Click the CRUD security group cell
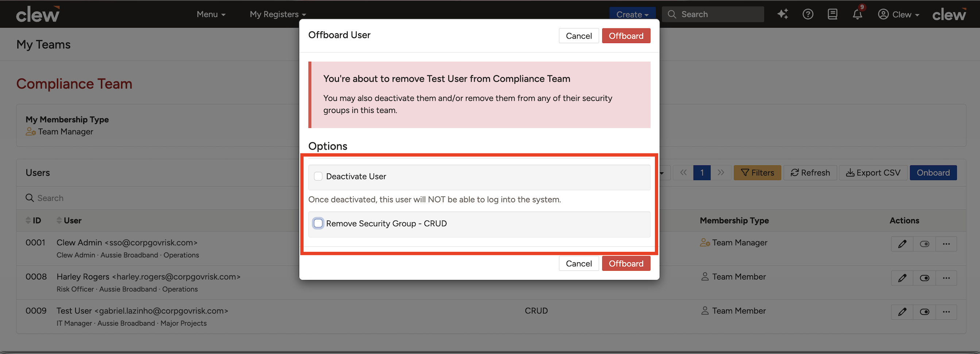 [536, 311]
